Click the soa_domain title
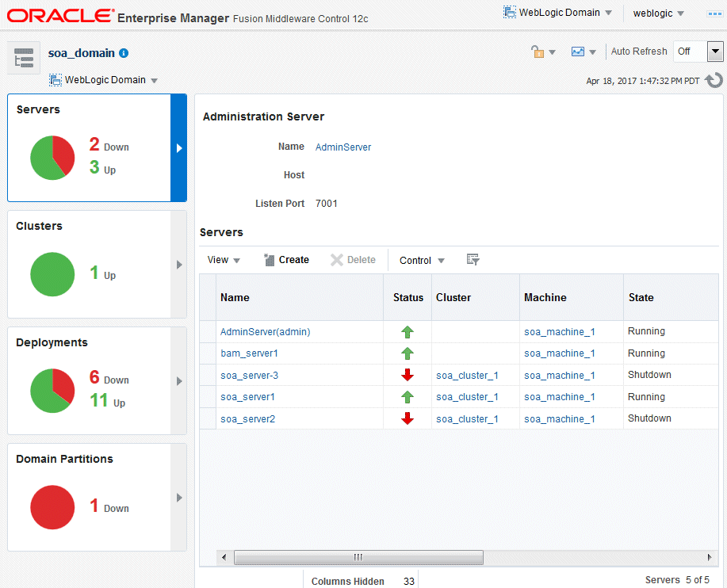Screen dimensions: 727x588 tap(82, 53)
